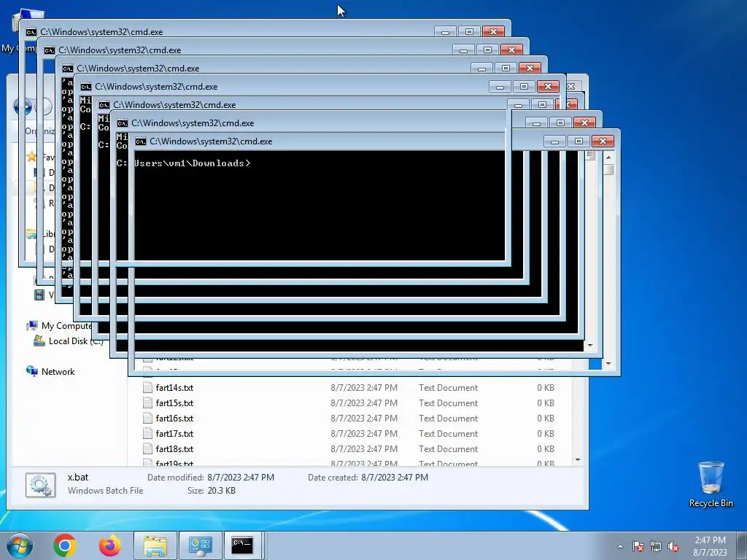747x560 pixels.
Task: Click the frontmost cmd window scroll-up arrow
Action: click(x=608, y=157)
